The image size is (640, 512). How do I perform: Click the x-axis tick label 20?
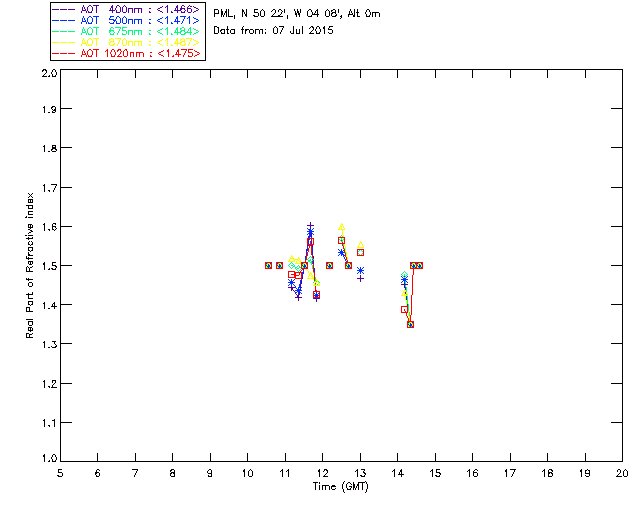coord(622,474)
